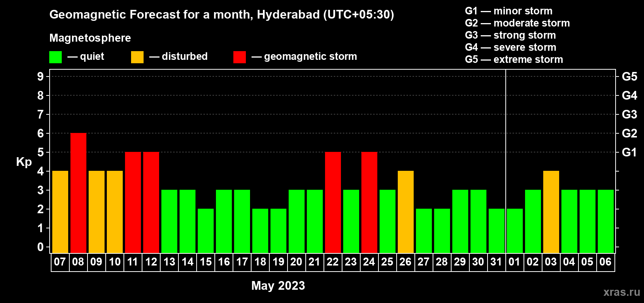The height and width of the screenshot is (303, 644).
Task: Select the orange bar for June day 03
Action: (551, 212)
